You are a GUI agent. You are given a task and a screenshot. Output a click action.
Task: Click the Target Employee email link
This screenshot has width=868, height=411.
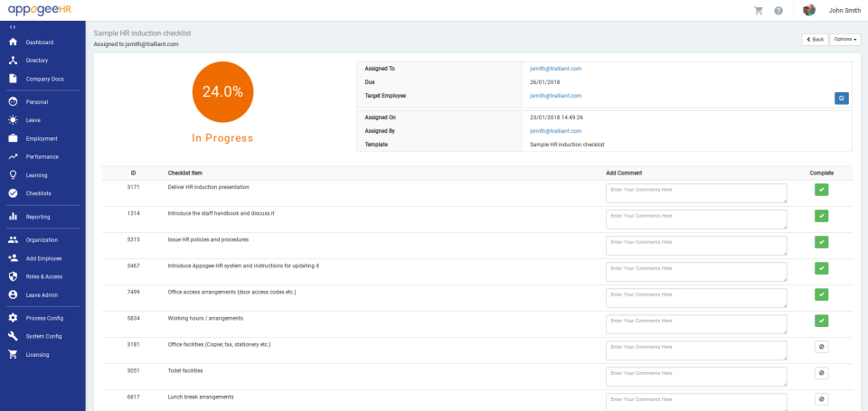point(555,96)
